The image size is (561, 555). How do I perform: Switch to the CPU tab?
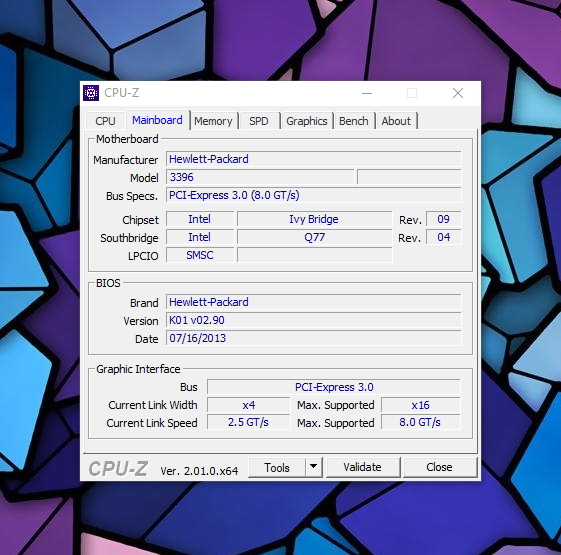(x=105, y=121)
